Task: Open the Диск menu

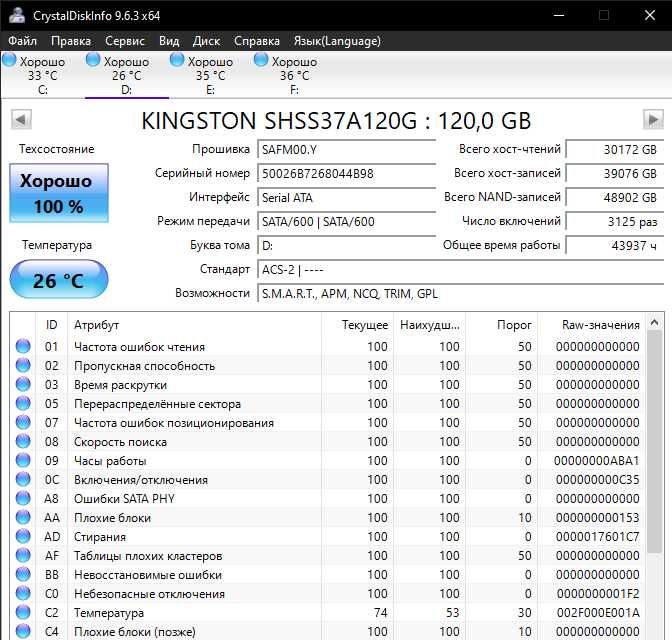Action: click(x=206, y=41)
